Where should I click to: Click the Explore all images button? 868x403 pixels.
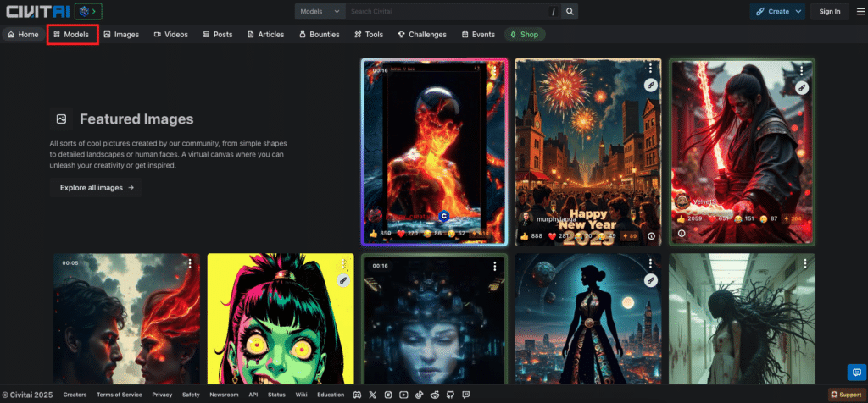(x=96, y=188)
